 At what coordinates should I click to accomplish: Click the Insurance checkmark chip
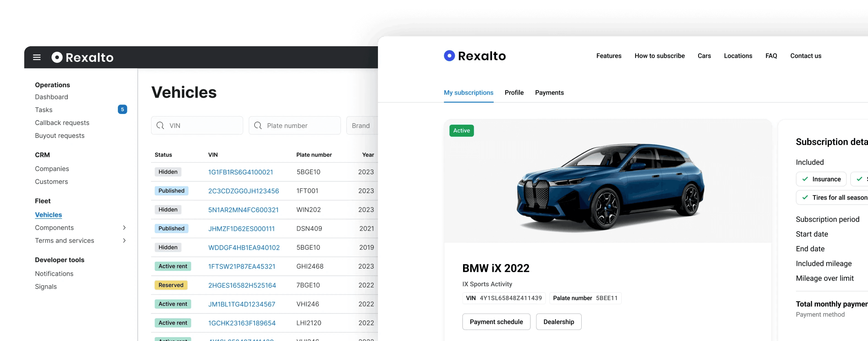pos(821,179)
